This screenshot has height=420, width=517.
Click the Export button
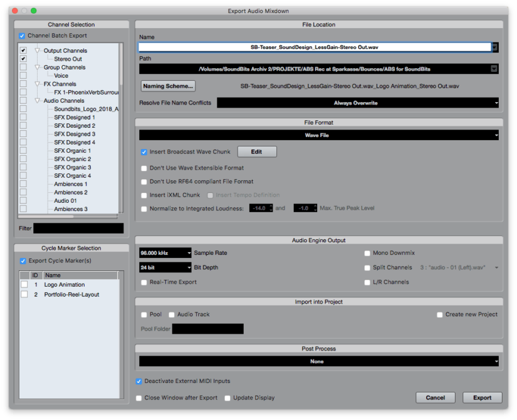pyautogui.click(x=482, y=397)
